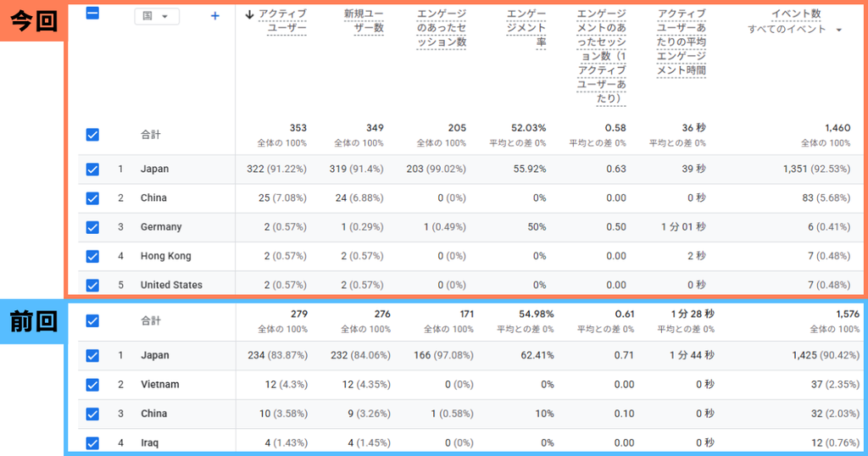Toggle the select-all checkbox in the header row
This screenshot has height=456, width=868.
pyautogui.click(x=93, y=14)
